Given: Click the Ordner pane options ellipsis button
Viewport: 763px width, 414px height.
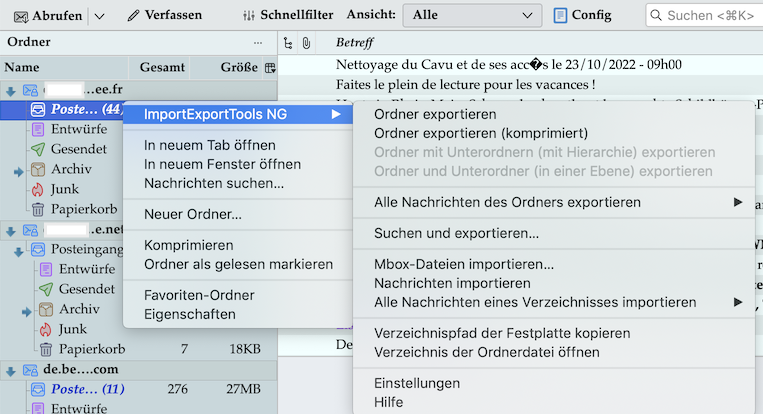Looking at the screenshot, I should click(x=259, y=42).
